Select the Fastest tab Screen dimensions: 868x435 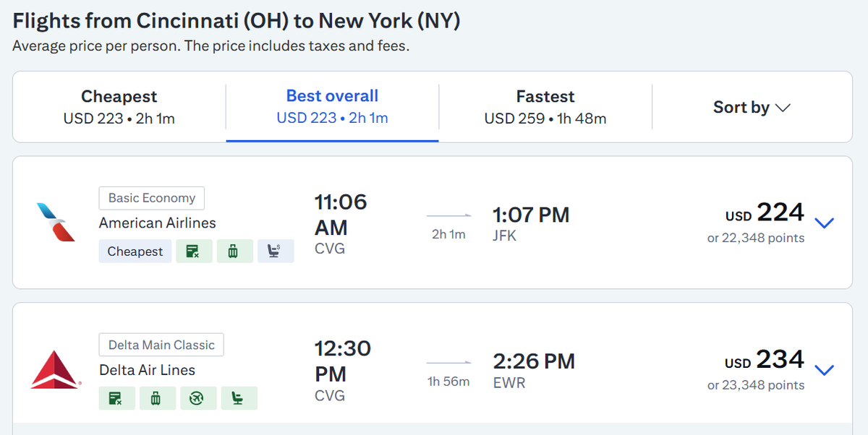(545, 107)
